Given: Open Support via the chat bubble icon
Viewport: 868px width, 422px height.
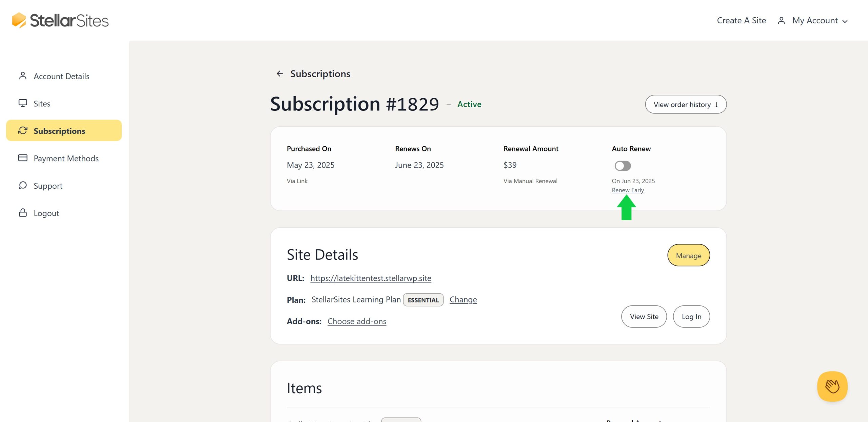Looking at the screenshot, I should (x=23, y=186).
